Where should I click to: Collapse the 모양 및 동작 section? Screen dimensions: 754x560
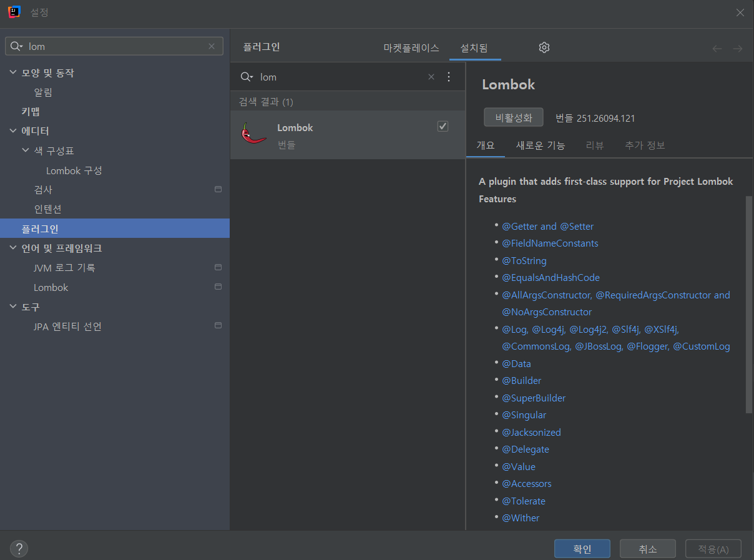[x=13, y=72]
